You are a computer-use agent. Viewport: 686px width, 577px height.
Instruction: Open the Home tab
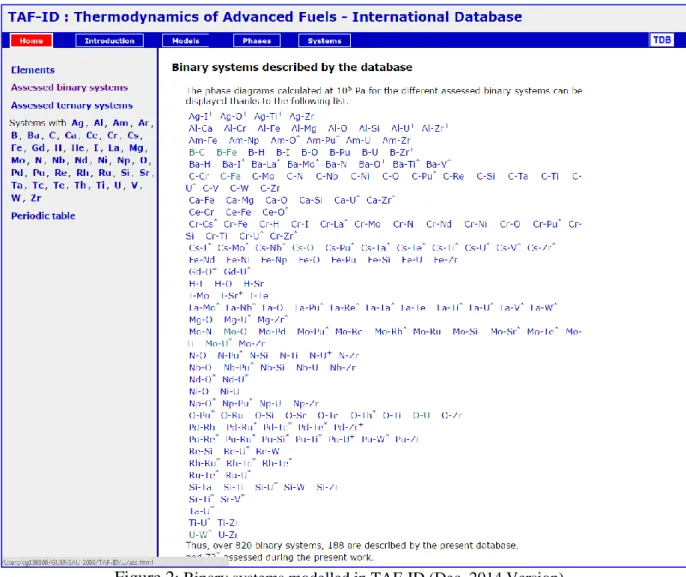tap(31, 41)
